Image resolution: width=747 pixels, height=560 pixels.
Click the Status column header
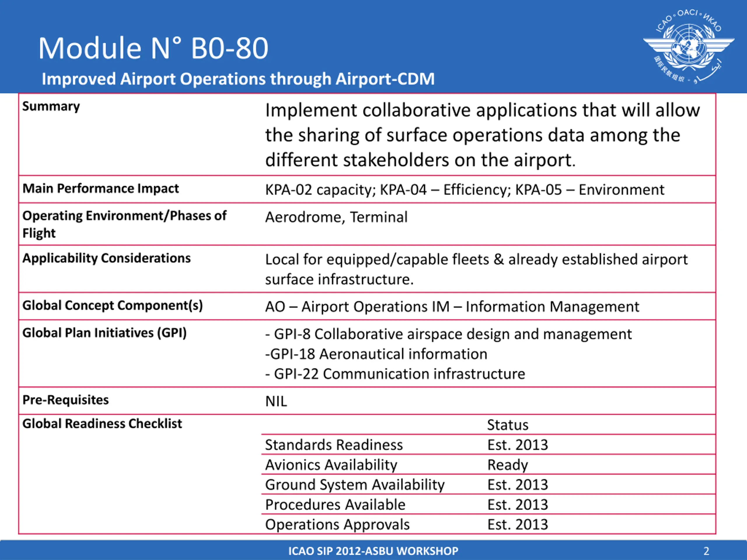tap(507, 425)
